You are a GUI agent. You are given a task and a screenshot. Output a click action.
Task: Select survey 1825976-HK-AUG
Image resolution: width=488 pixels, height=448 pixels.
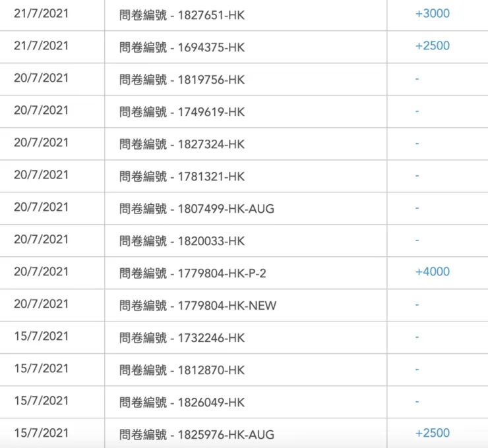click(197, 435)
